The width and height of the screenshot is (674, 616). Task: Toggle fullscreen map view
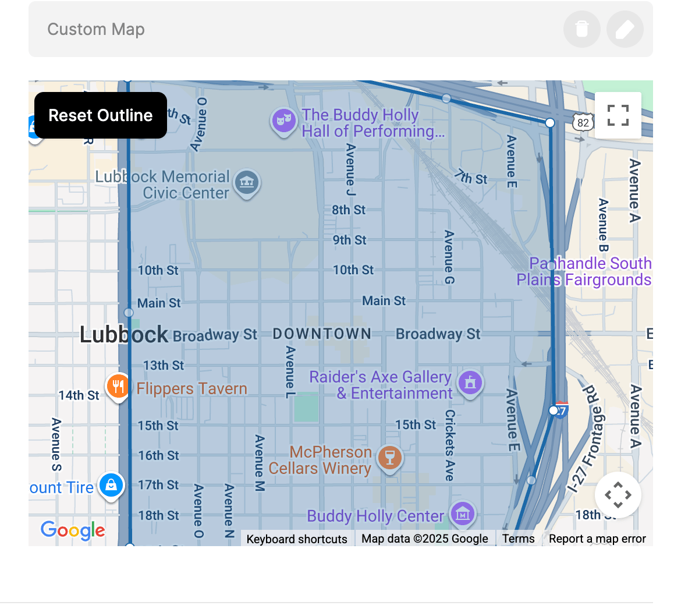click(618, 115)
